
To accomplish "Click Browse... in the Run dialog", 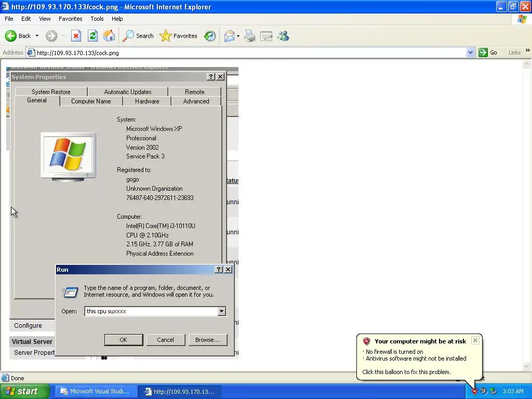I will pos(208,340).
